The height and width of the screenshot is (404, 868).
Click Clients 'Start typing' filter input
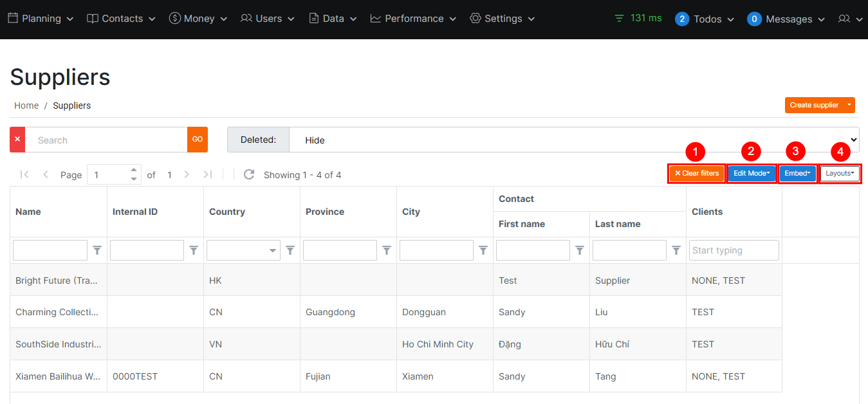click(x=734, y=250)
